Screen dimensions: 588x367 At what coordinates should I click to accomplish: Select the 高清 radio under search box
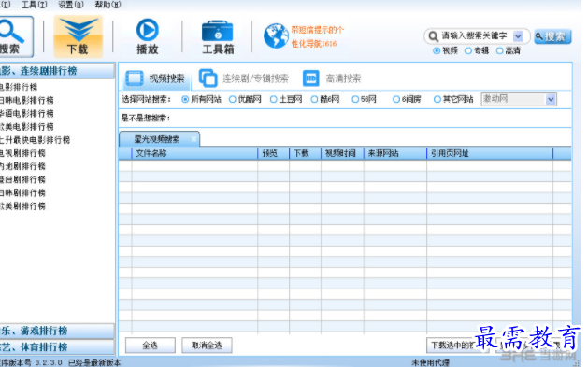pos(499,50)
